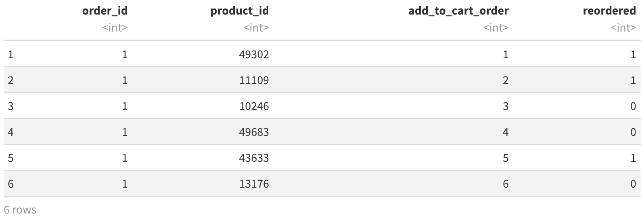Click the order_id column header
The width and height of the screenshot is (644, 220).
click(x=105, y=11)
